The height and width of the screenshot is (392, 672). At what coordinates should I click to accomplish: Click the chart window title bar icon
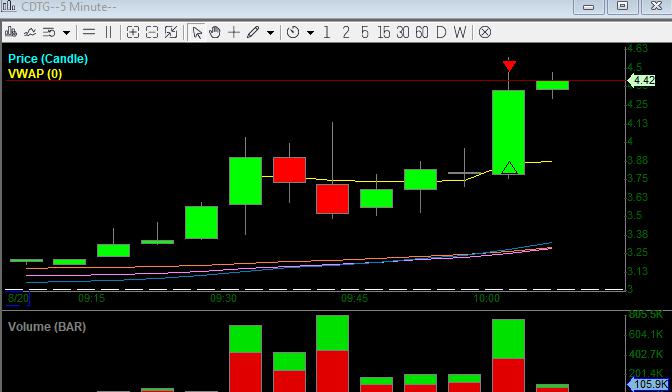(x=9, y=6)
